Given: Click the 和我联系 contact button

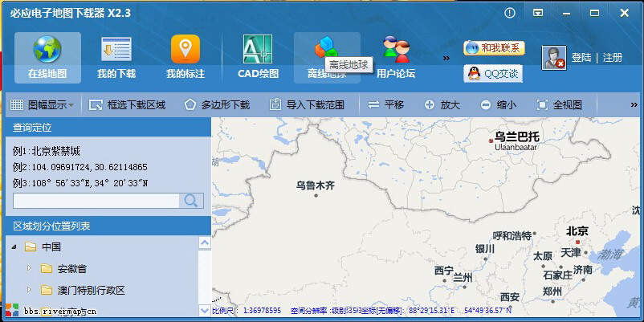Looking at the screenshot, I should coord(494,48).
